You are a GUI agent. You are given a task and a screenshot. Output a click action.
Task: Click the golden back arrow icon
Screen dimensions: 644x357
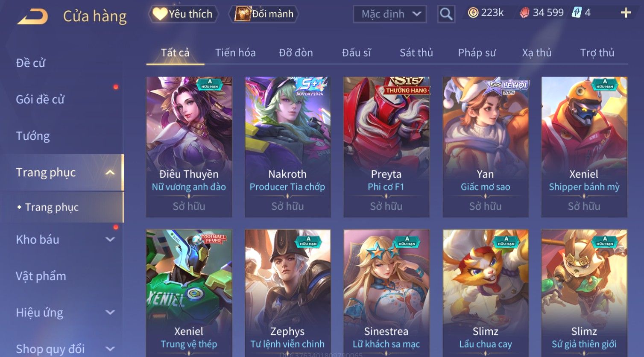pyautogui.click(x=33, y=17)
